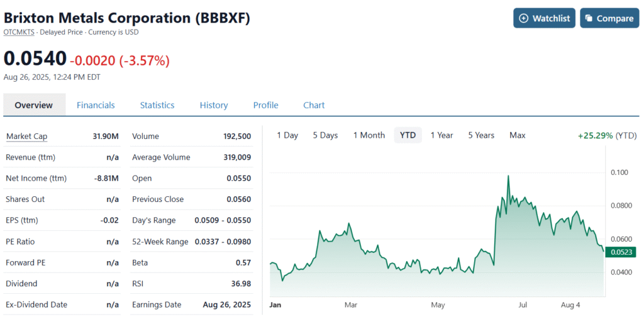This screenshot has height=319, width=644.
Task: Click the Compare button's stacked-squares icon
Action: (589, 18)
